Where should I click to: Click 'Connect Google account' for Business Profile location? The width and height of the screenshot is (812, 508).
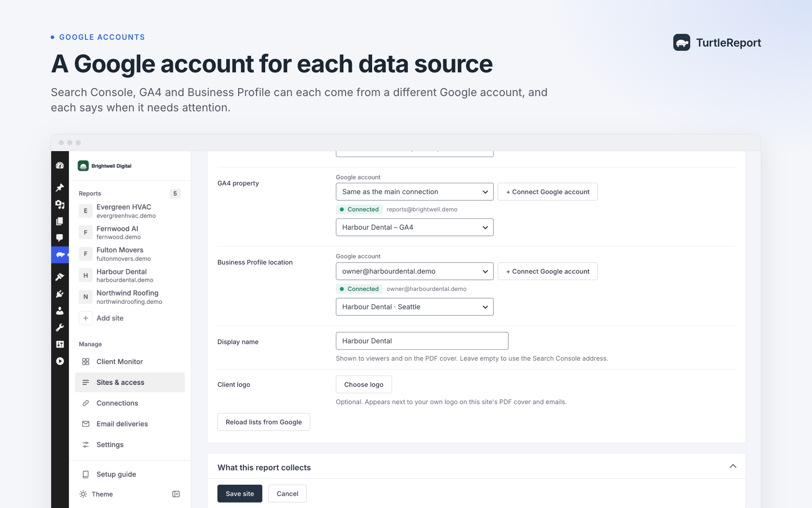[x=548, y=271]
